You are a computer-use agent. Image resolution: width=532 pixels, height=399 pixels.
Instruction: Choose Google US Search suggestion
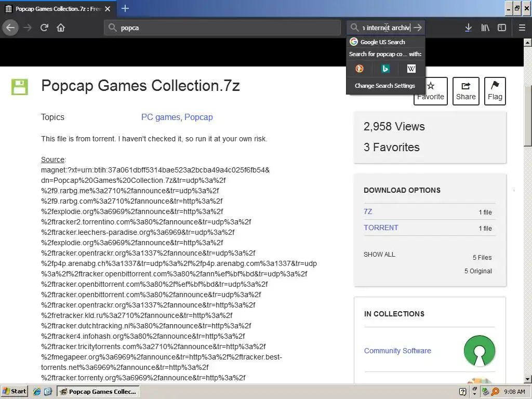(x=385, y=42)
